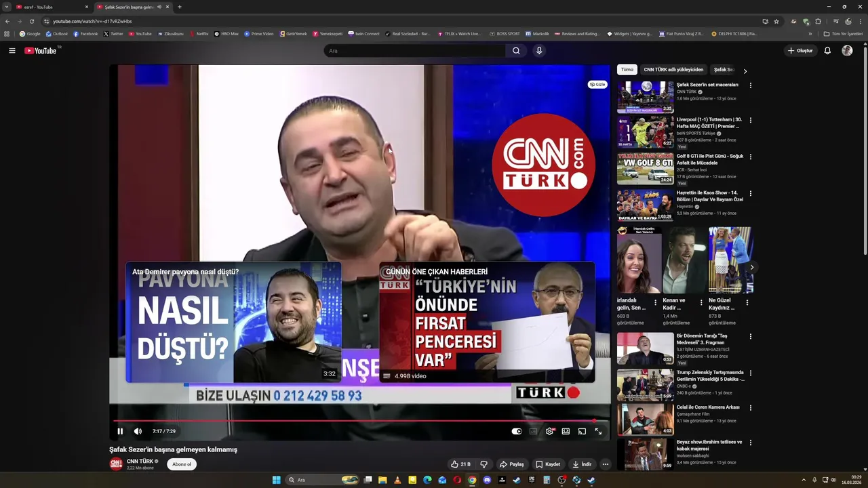Image resolution: width=868 pixels, height=488 pixels.
Task: Hide end screen with Gizle button
Action: pyautogui.click(x=597, y=85)
